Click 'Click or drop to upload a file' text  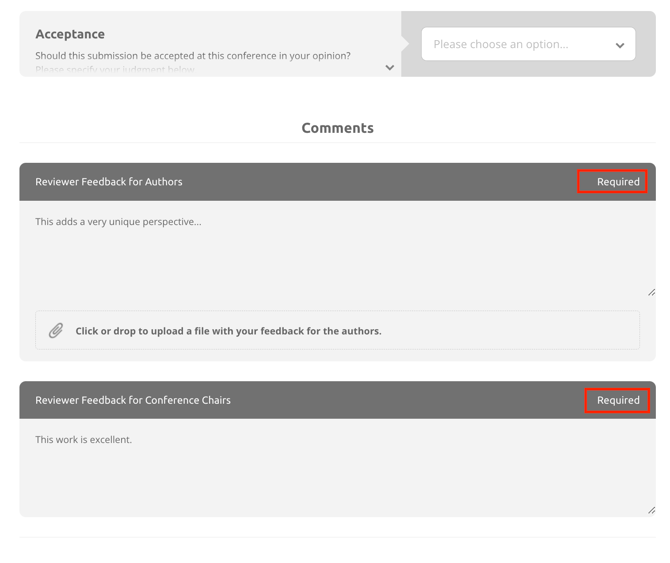pyautogui.click(x=228, y=331)
